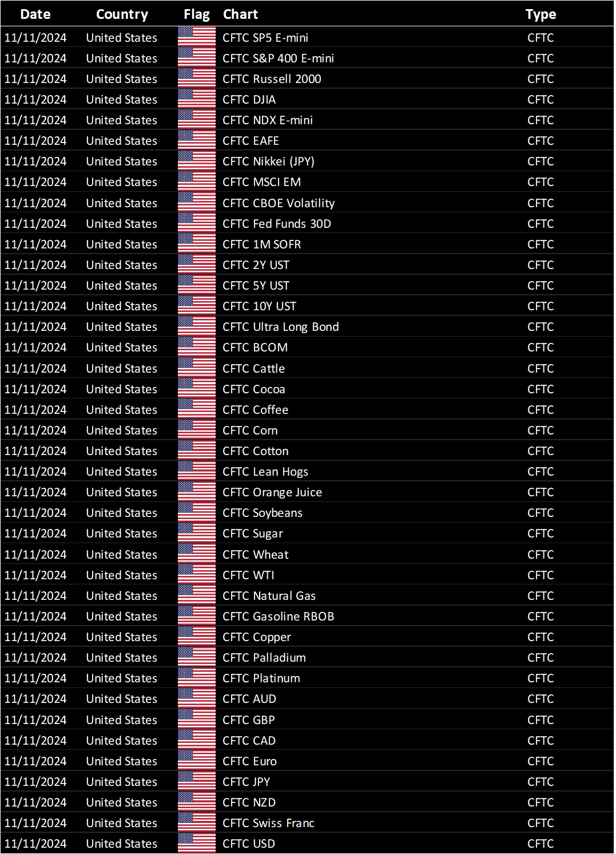Click the Flag column header
The image size is (616, 854).
click(197, 14)
